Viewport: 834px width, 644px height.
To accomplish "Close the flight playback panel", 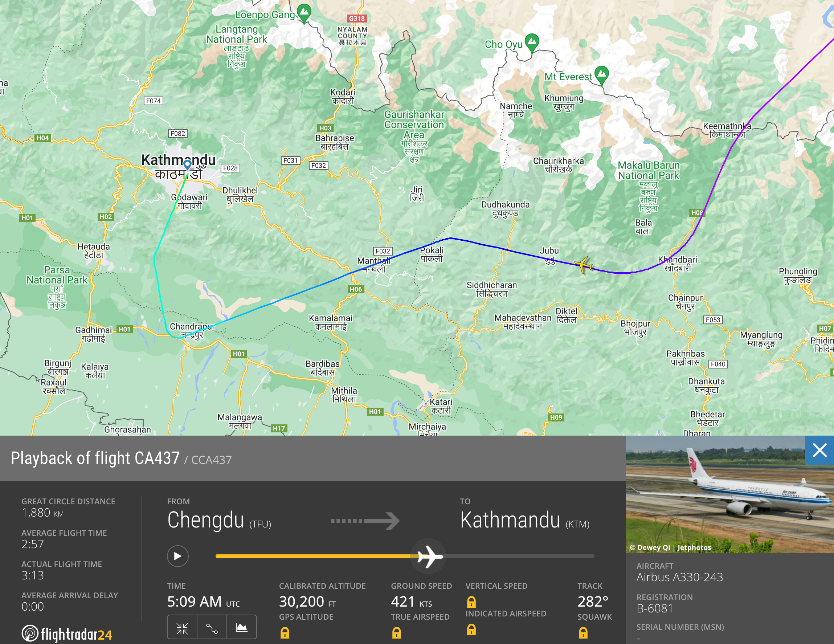I will coord(819,451).
